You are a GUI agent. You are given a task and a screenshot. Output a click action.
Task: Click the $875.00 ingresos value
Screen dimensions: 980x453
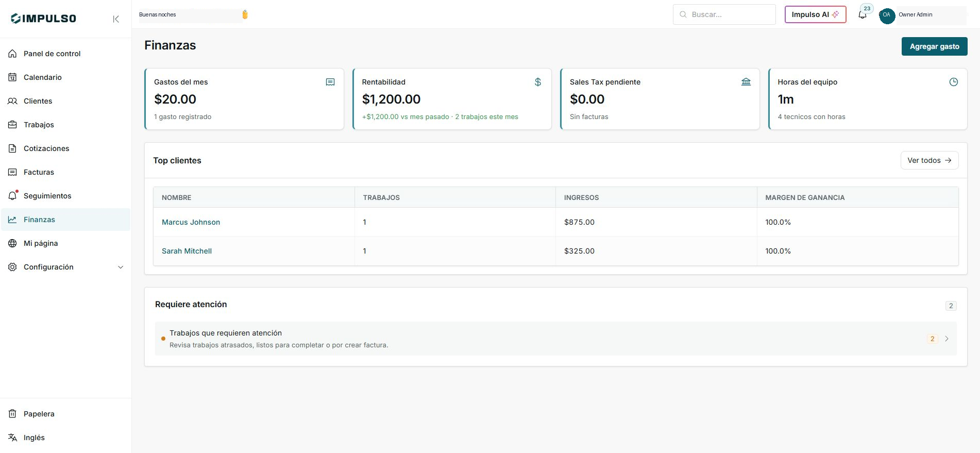point(579,222)
